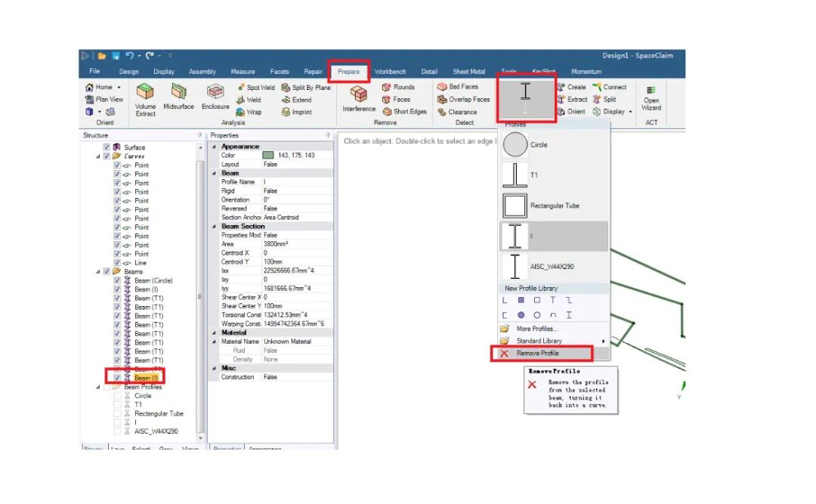Toggle the Beam (Circle) checkbox
This screenshot has height=504, width=816.
tap(117, 280)
